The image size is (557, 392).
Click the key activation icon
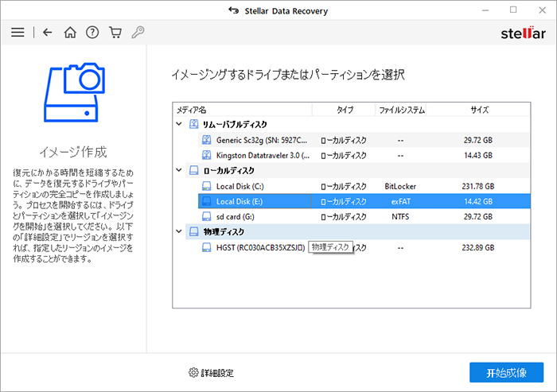(x=137, y=33)
